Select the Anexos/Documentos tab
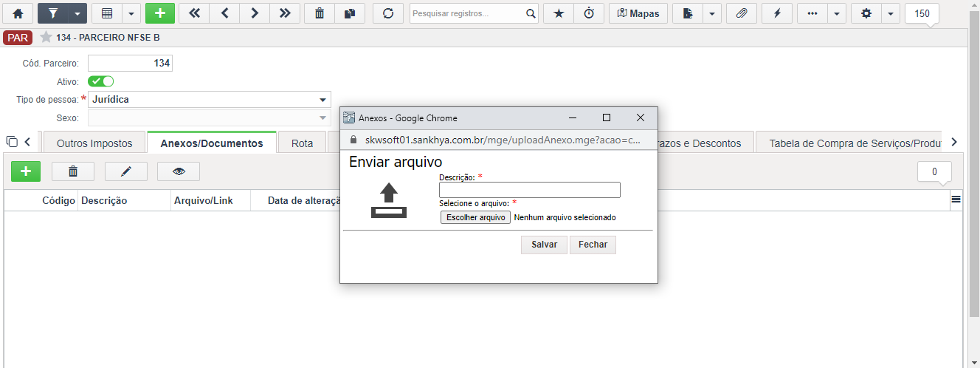 (212, 143)
